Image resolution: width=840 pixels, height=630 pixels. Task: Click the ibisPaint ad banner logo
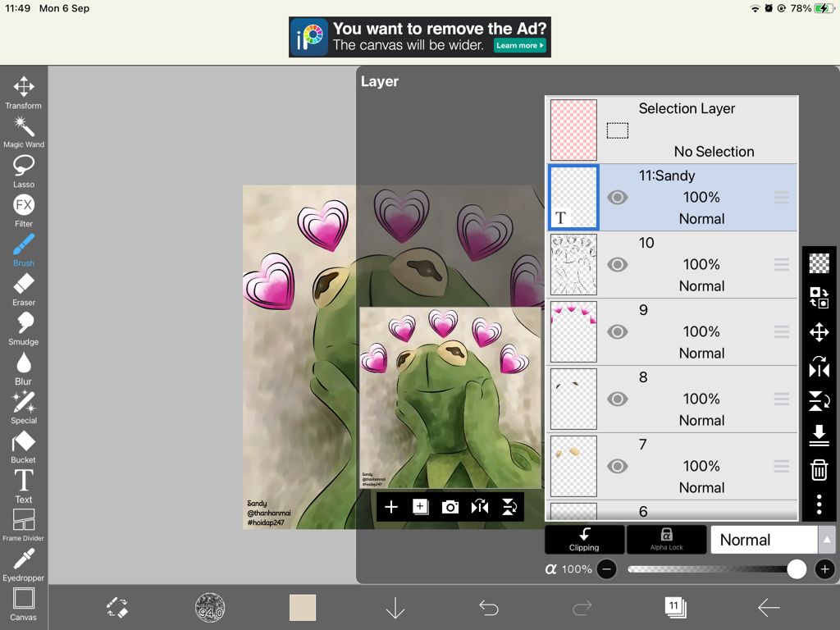tap(309, 37)
